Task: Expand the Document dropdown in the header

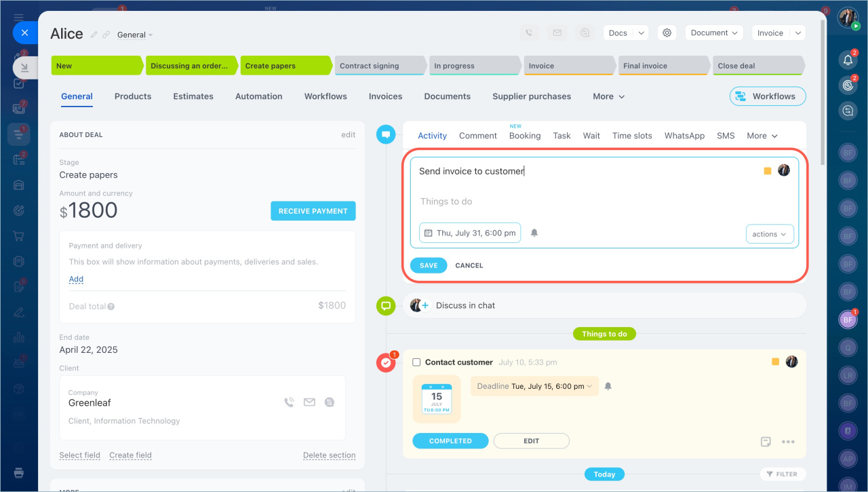Action: pyautogui.click(x=713, y=33)
